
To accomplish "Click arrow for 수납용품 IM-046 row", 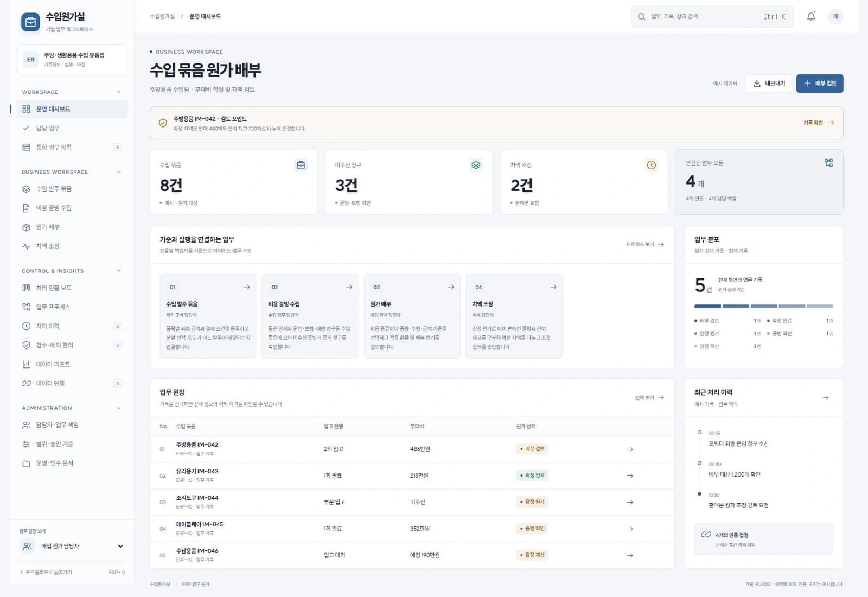I will click(x=630, y=555).
